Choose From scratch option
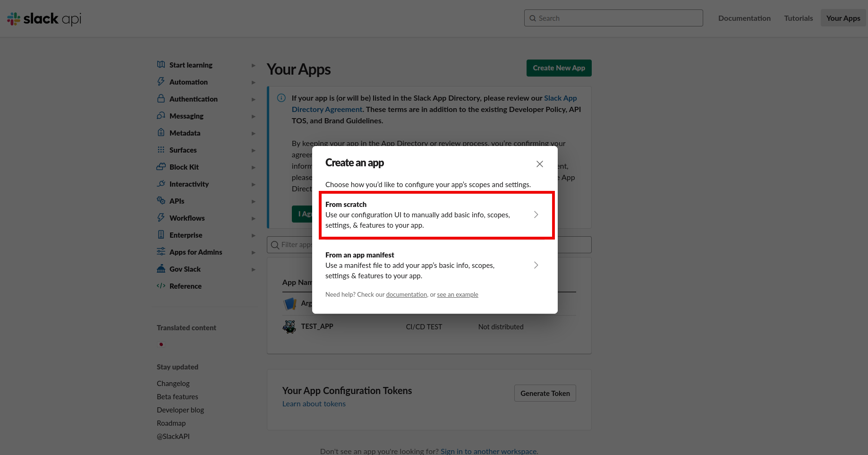Viewport: 868px width, 455px height. coord(435,215)
